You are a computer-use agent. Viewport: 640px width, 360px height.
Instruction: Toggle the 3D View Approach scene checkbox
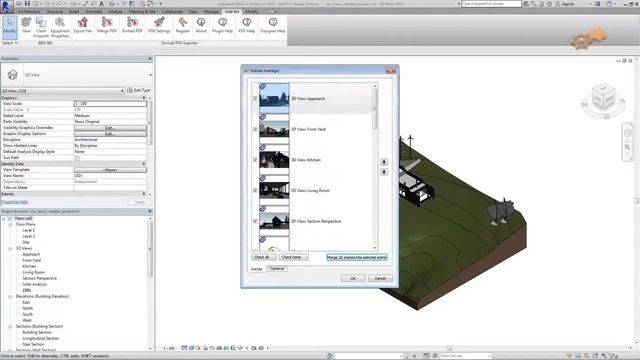click(x=255, y=98)
